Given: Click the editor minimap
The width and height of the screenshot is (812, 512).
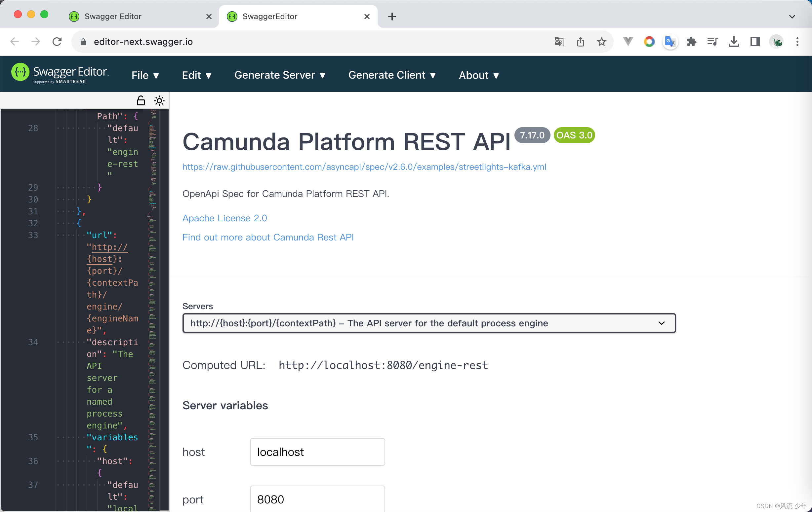Looking at the screenshot, I should 153,310.
